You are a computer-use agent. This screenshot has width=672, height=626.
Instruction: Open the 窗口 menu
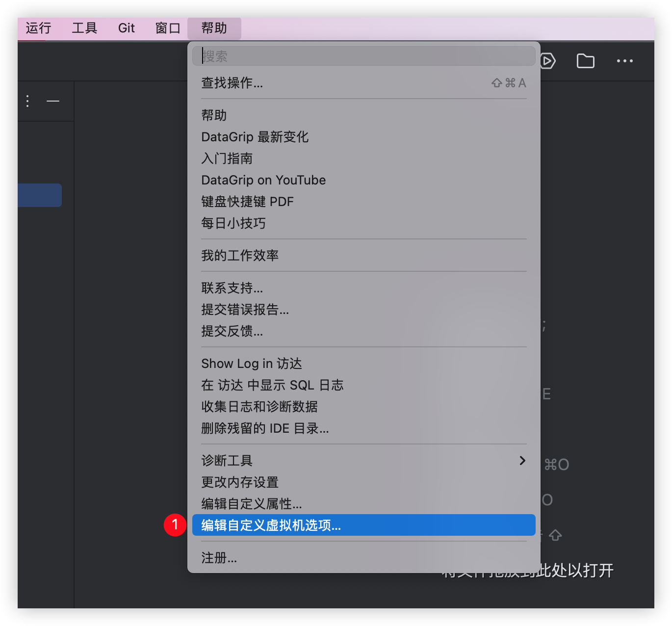pos(167,28)
